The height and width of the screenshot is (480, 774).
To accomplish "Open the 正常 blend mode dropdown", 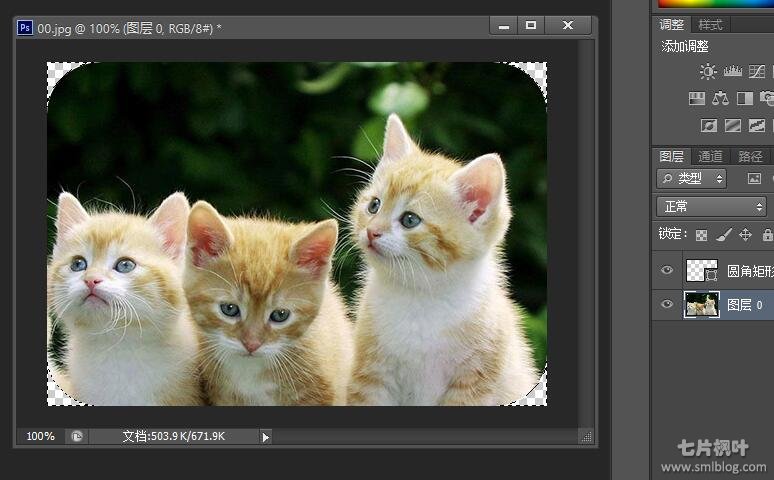I will [x=711, y=206].
